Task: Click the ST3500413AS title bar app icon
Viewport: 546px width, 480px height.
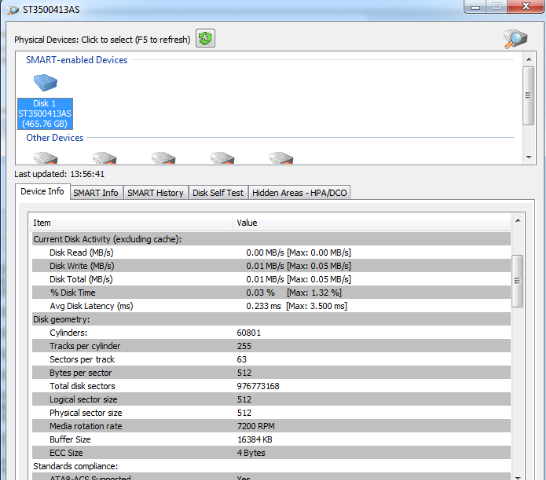Action: tap(13, 10)
